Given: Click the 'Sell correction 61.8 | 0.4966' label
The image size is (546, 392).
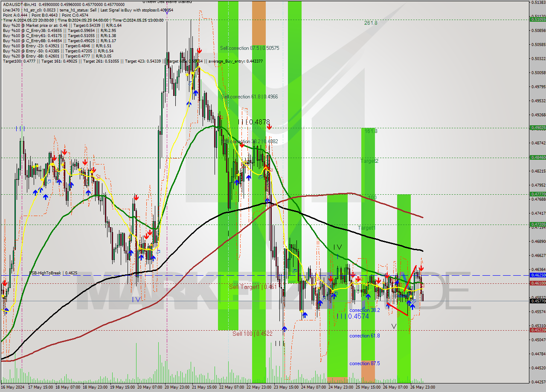Looking at the screenshot, I should point(250,97).
